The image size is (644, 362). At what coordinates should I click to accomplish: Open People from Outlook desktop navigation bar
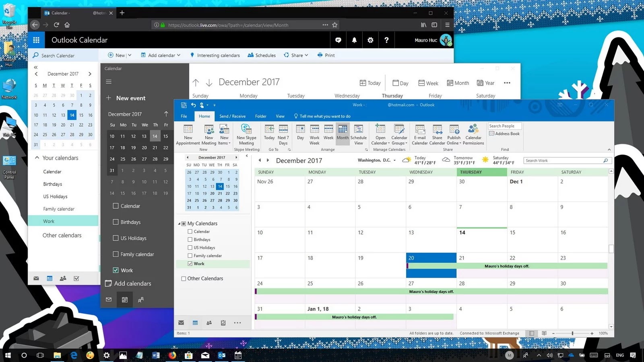coord(209,323)
